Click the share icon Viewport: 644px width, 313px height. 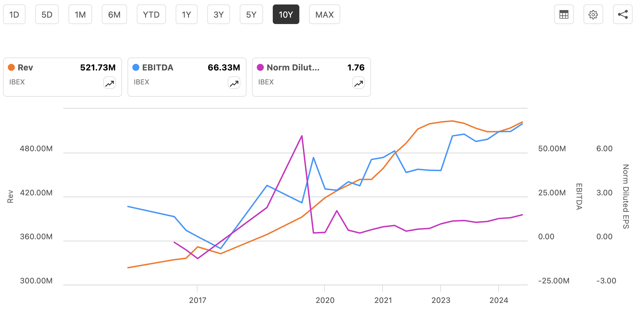[x=623, y=14]
